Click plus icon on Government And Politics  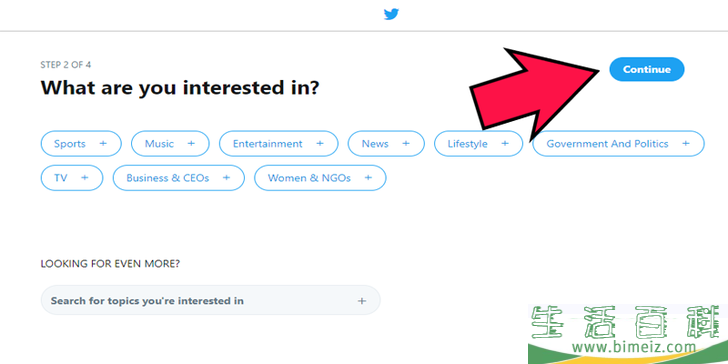pos(686,143)
